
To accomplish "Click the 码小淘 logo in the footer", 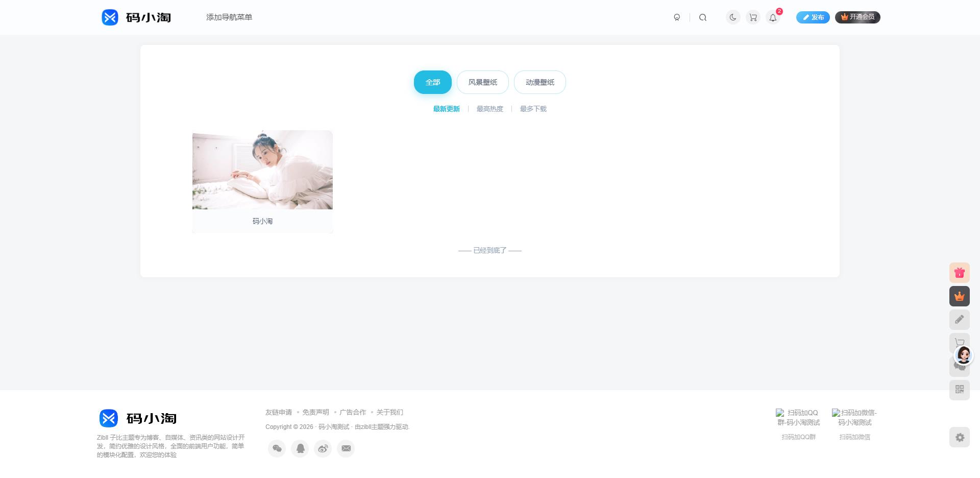I will pos(138,418).
